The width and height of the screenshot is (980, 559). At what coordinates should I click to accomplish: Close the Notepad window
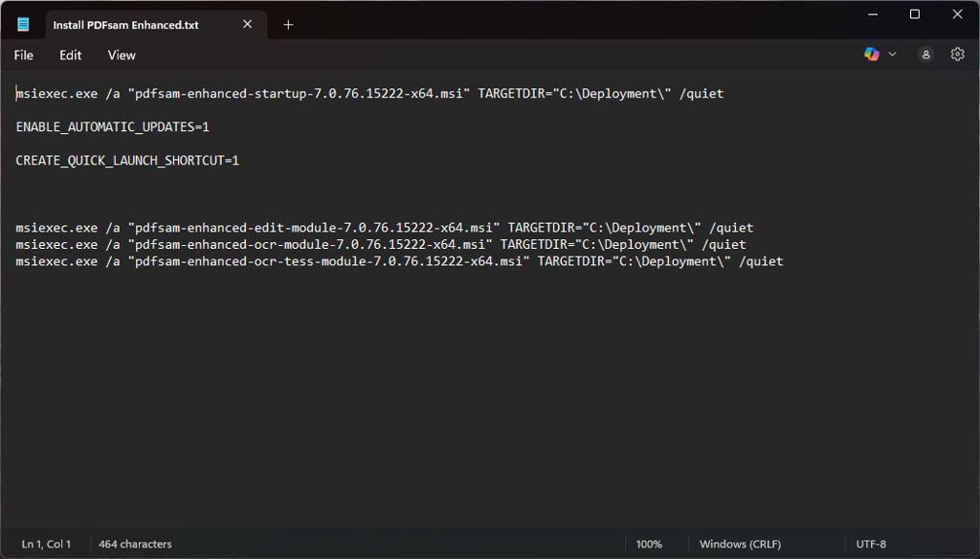tap(957, 13)
